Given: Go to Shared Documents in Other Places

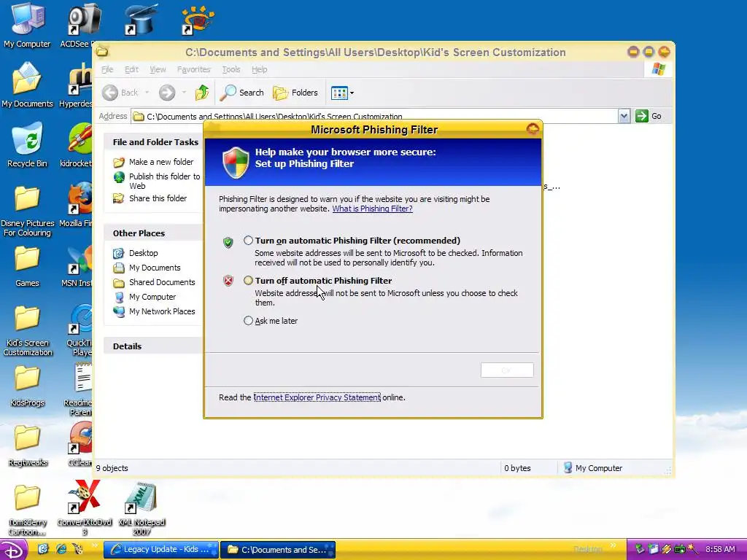Looking at the screenshot, I should (162, 282).
